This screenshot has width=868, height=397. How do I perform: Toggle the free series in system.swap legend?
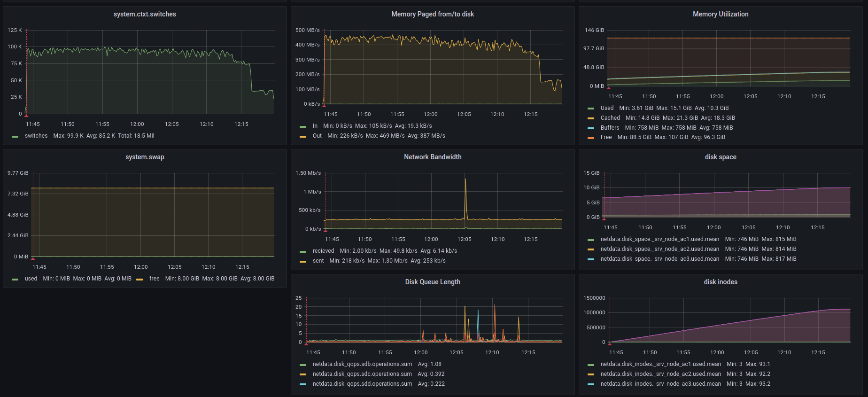point(154,279)
